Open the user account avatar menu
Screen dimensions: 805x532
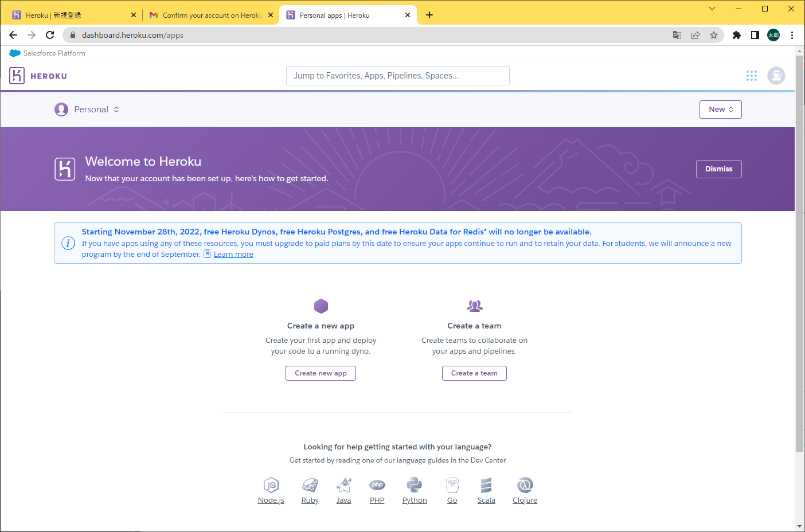point(776,76)
